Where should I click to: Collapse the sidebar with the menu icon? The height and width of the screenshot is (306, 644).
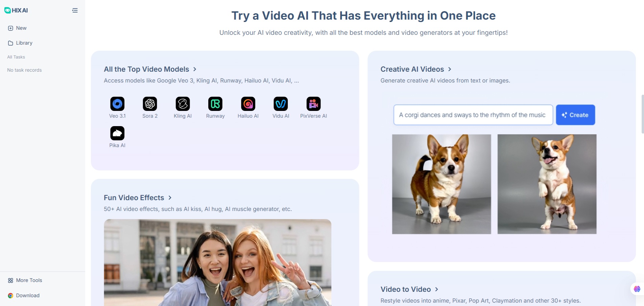[x=75, y=10]
